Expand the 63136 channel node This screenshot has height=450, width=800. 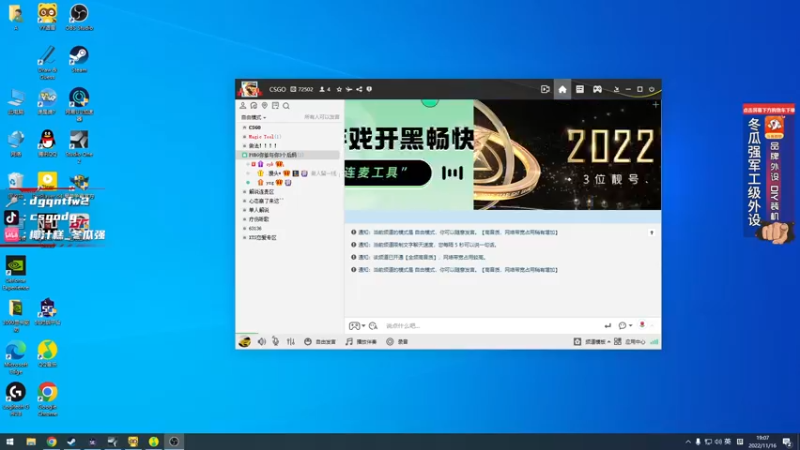click(x=244, y=229)
